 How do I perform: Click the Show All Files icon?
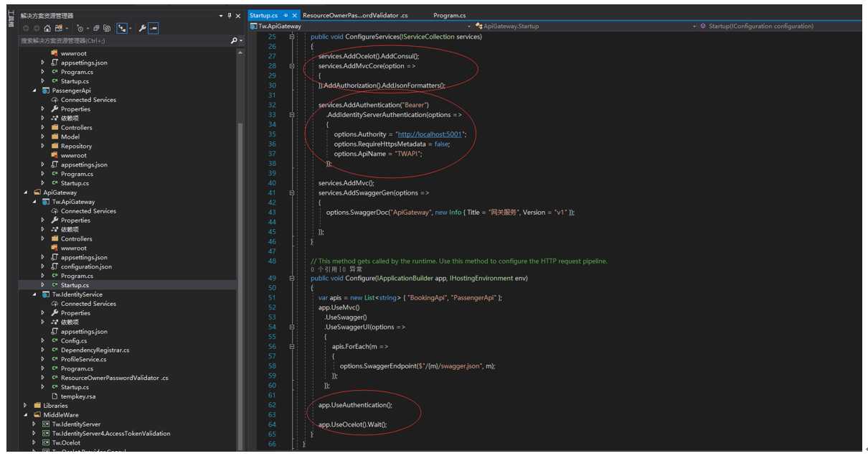click(x=106, y=28)
